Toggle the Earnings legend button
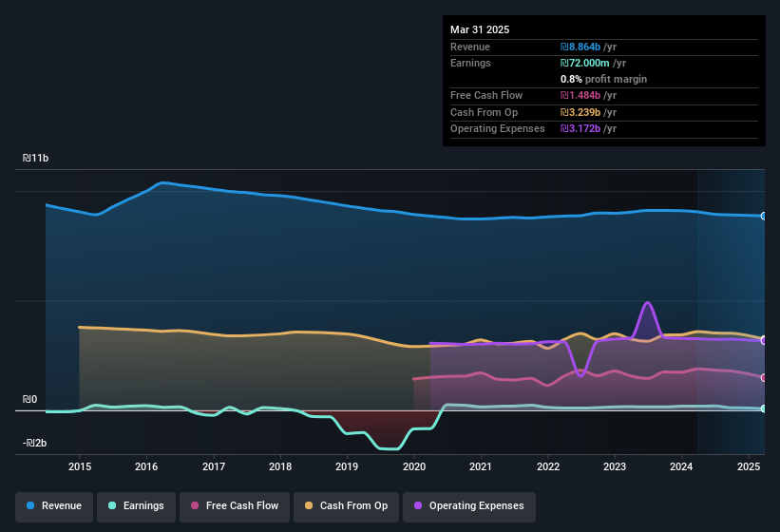The height and width of the screenshot is (532, 780). (x=136, y=505)
